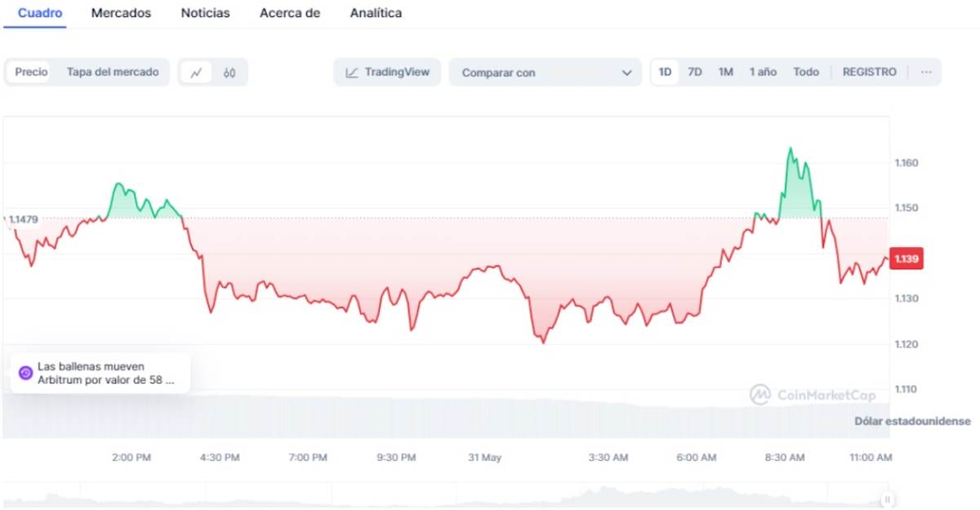Select the 7D time range
The width and height of the screenshot is (980, 510).
[694, 72]
